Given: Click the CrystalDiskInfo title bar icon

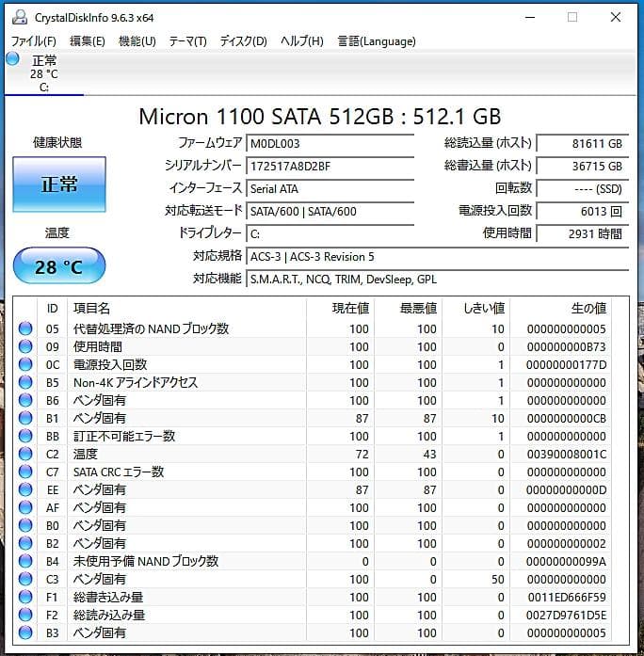Looking at the screenshot, I should pyautogui.click(x=19, y=17).
